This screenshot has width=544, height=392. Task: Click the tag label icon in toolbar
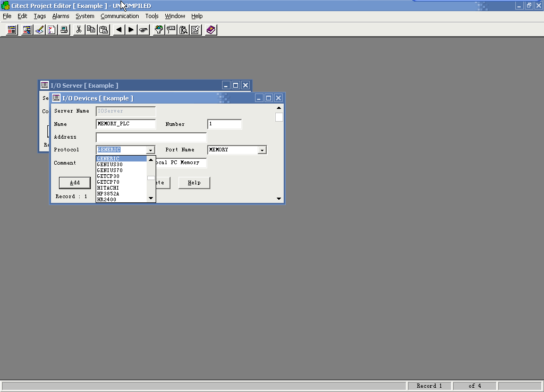tap(171, 30)
